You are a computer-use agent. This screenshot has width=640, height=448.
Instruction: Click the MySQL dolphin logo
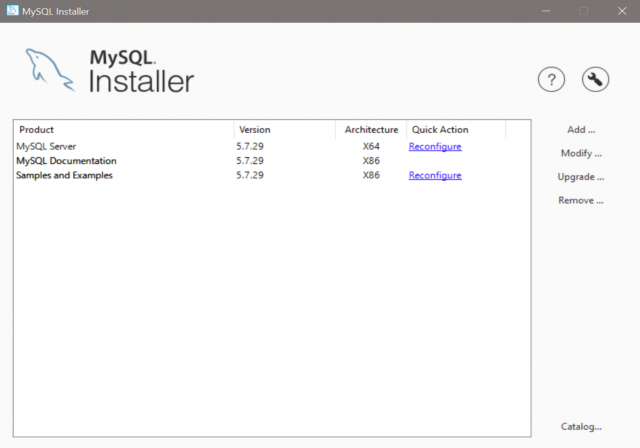click(50, 70)
